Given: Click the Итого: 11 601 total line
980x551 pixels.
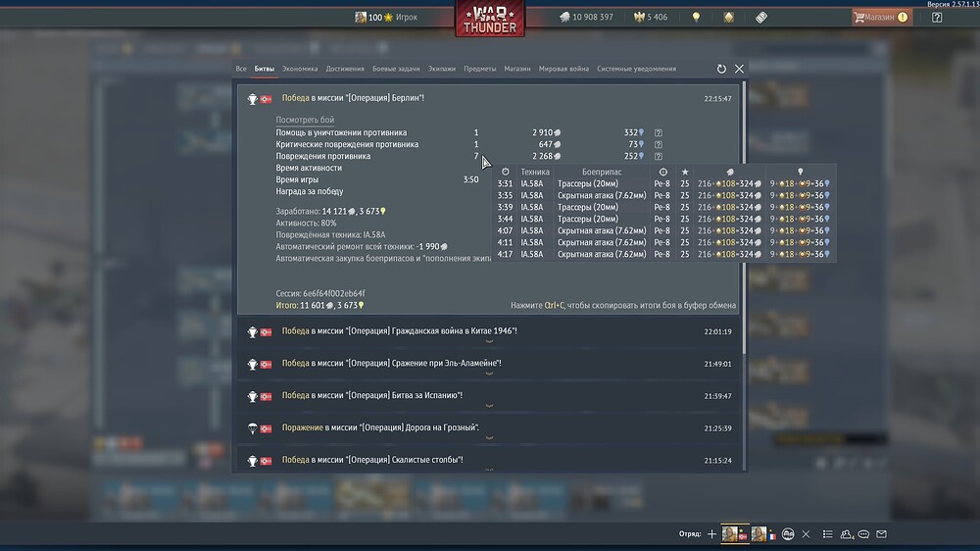Looking at the screenshot, I should (320, 305).
